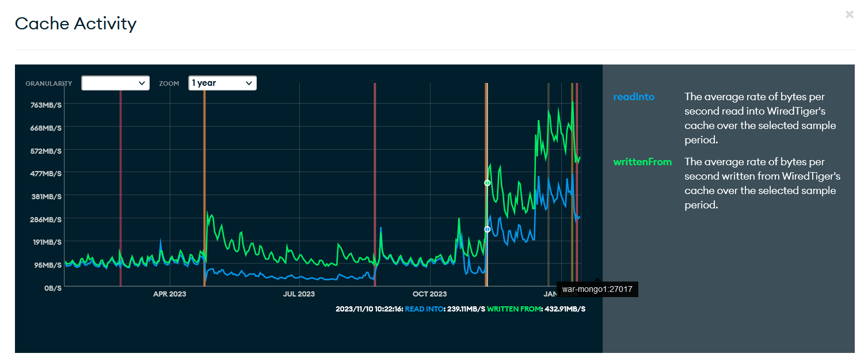The width and height of the screenshot is (868, 361).
Task: Click the war-mongo1:27017 tooltip
Action: pyautogui.click(x=597, y=290)
